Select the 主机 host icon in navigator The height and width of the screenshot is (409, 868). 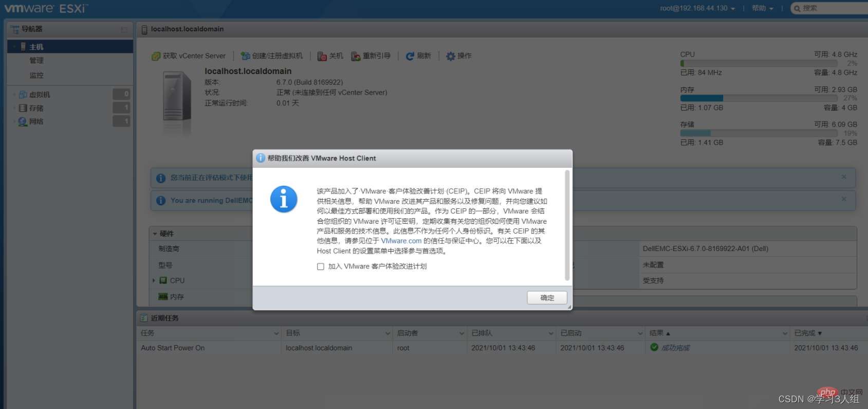[23, 47]
